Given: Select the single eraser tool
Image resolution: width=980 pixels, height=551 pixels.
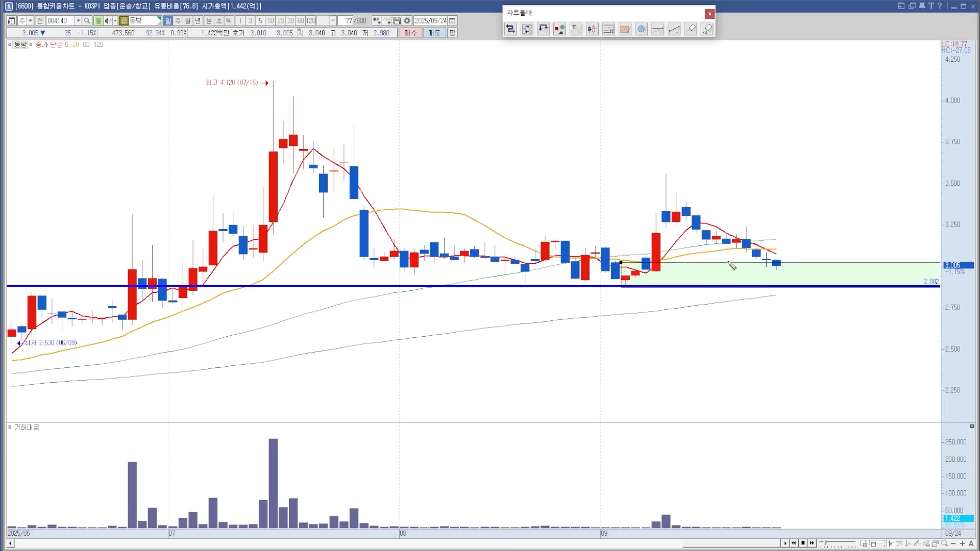Looking at the screenshot, I should (691, 29).
